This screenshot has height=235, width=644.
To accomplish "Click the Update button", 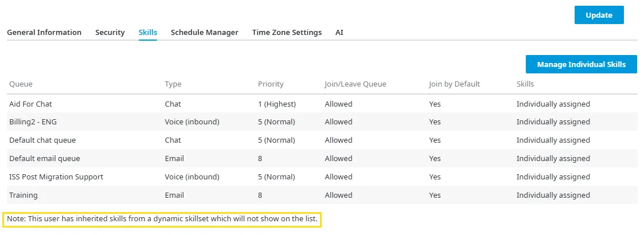I will tap(599, 15).
